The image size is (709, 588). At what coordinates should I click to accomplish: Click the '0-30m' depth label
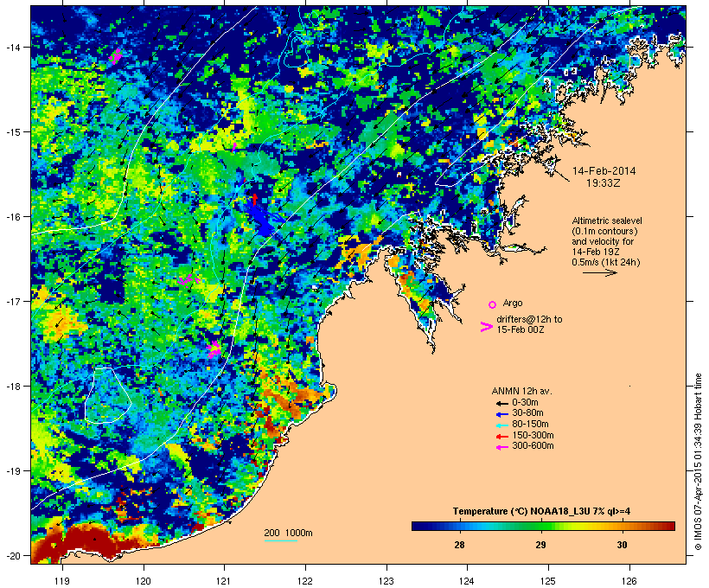pos(525,403)
